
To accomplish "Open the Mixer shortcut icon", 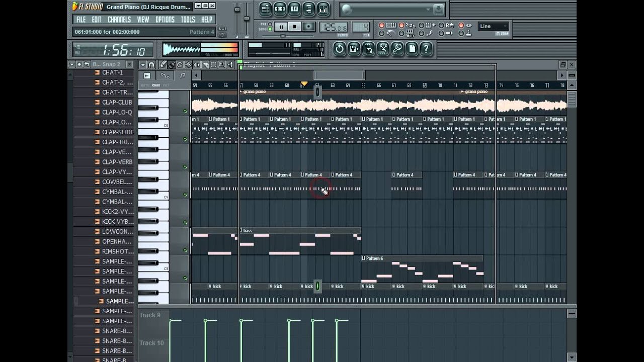I will 323,9.
